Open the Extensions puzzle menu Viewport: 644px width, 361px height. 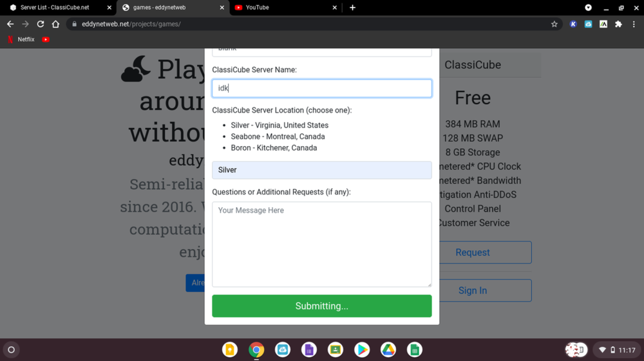(618, 24)
